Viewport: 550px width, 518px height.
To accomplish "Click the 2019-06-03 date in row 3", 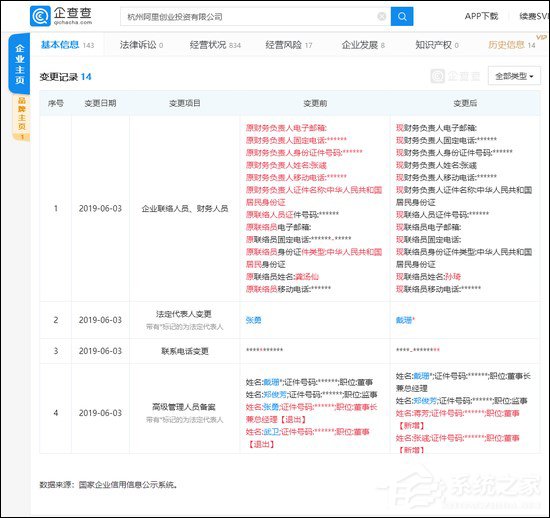I will pos(100,351).
